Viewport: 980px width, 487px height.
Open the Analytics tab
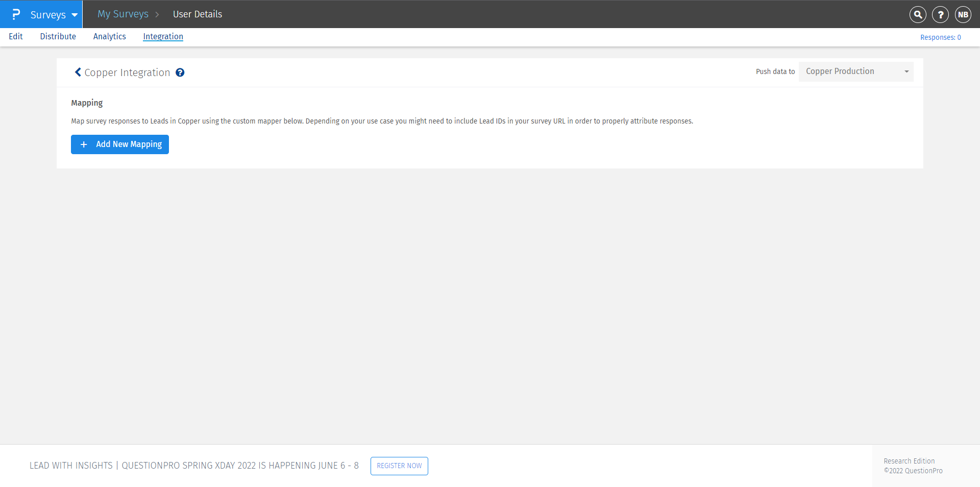[x=109, y=36]
